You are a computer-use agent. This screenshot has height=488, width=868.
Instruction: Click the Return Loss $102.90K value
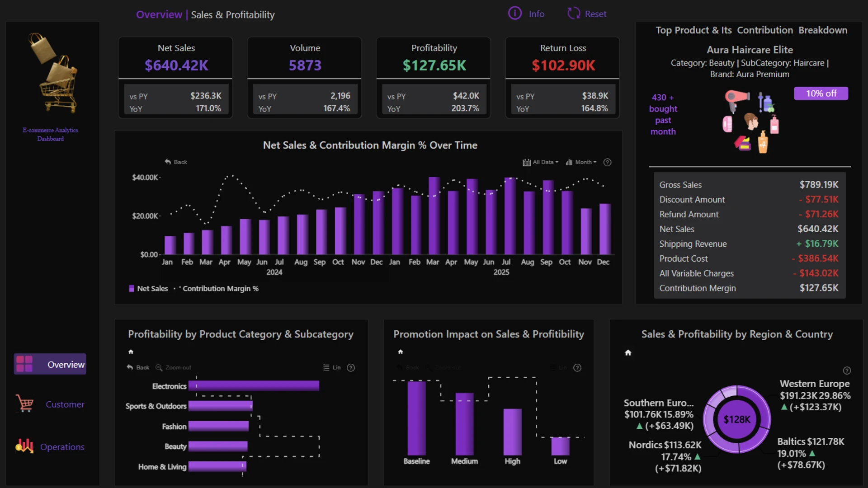click(563, 66)
